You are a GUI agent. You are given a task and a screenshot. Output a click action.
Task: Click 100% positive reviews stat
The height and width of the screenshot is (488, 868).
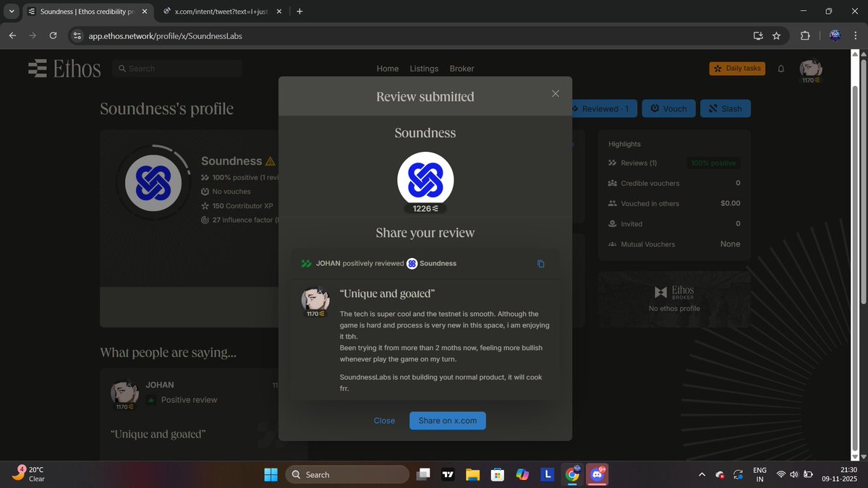click(241, 177)
